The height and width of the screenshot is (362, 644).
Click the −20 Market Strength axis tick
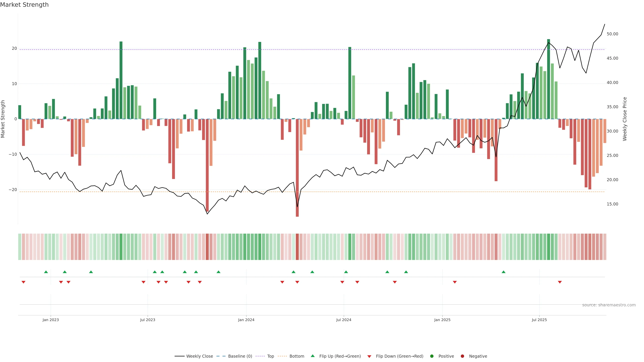pyautogui.click(x=13, y=190)
